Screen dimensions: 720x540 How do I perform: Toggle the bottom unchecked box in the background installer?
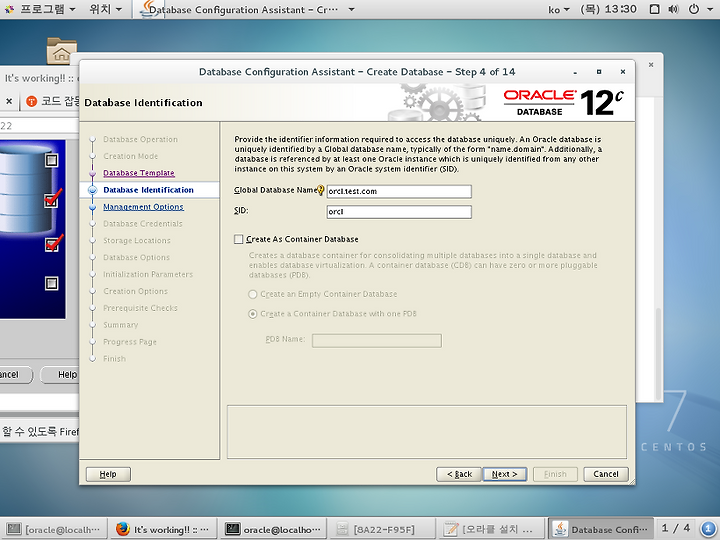[51, 283]
